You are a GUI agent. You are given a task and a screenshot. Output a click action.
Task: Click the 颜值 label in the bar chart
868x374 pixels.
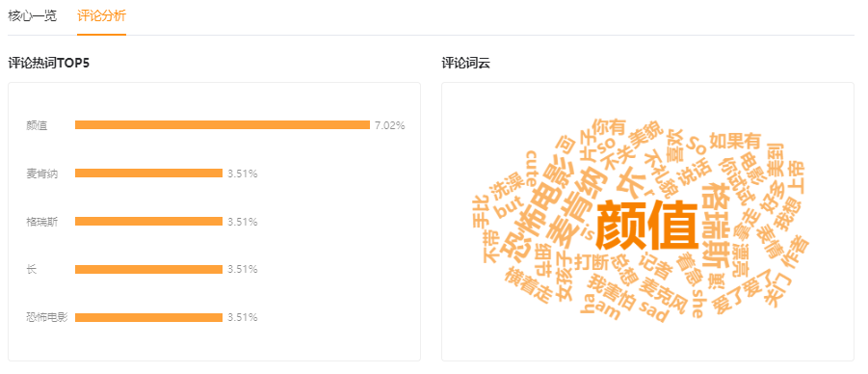point(37,125)
